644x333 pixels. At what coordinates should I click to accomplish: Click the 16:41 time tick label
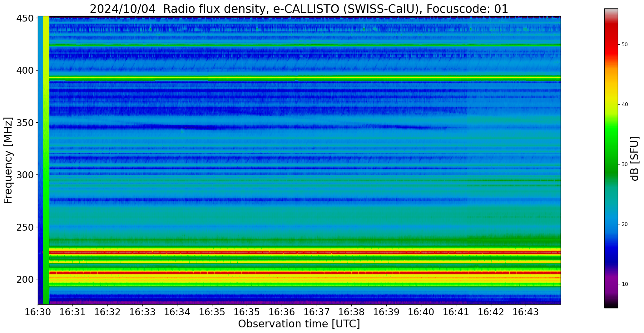pyautogui.click(x=456, y=312)
